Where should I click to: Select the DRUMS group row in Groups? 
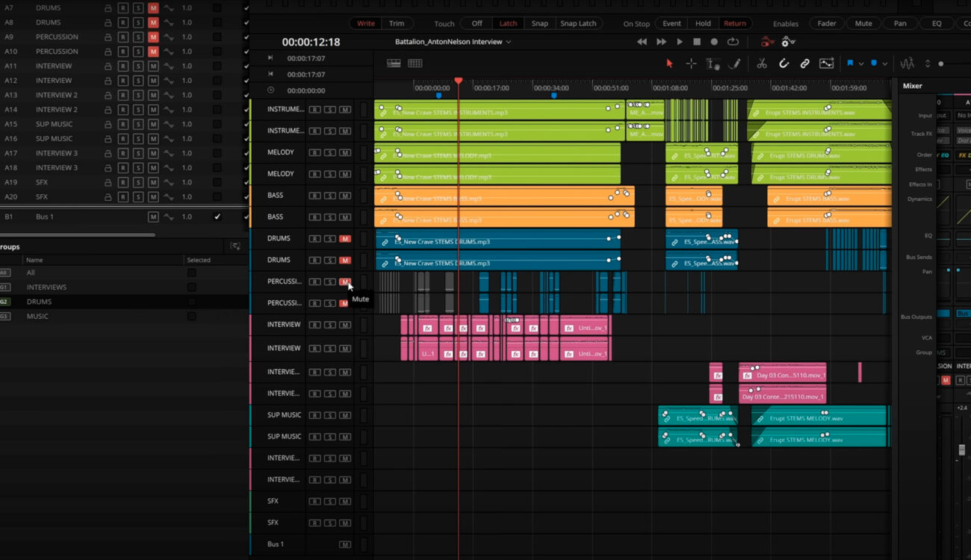click(124, 302)
